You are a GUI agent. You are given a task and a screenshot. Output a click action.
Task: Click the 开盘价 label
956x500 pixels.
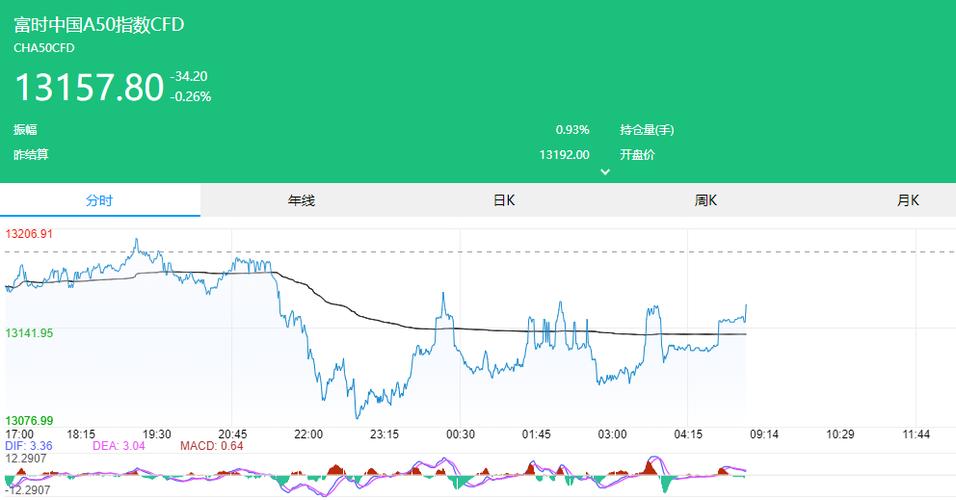(637, 154)
